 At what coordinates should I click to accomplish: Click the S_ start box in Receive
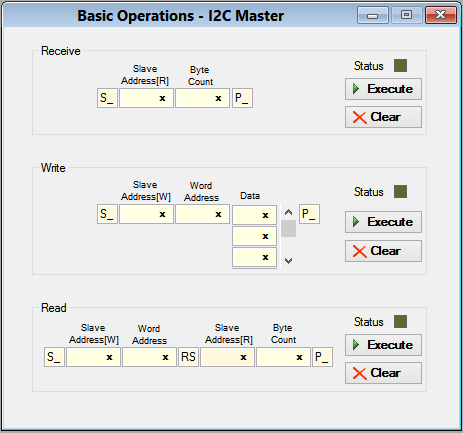click(107, 98)
